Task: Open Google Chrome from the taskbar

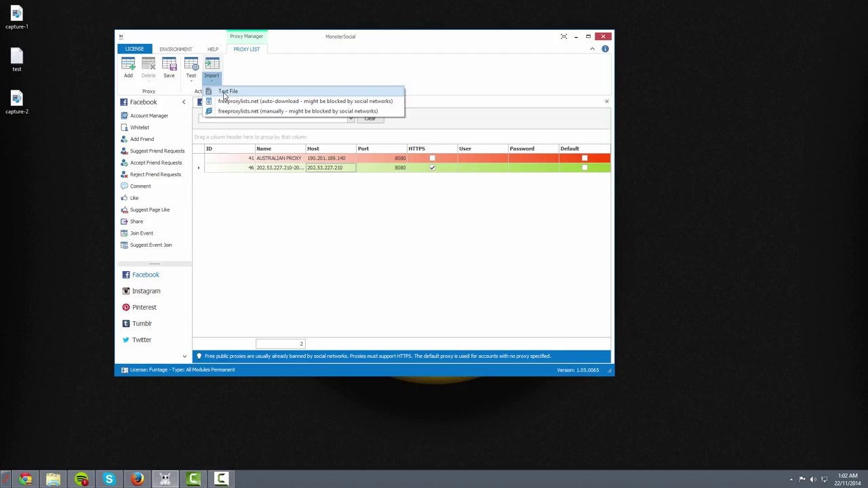Action: click(x=25, y=480)
